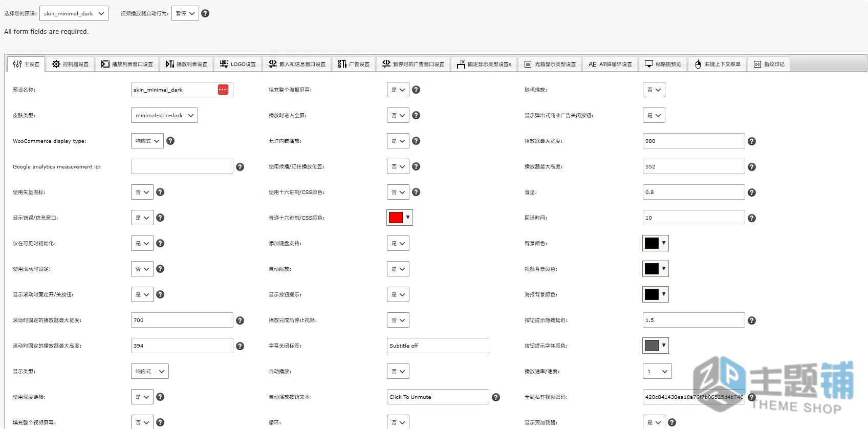This screenshot has width=868, height=429.
Task: Switch to 广告设置 tab
Action: 354,64
